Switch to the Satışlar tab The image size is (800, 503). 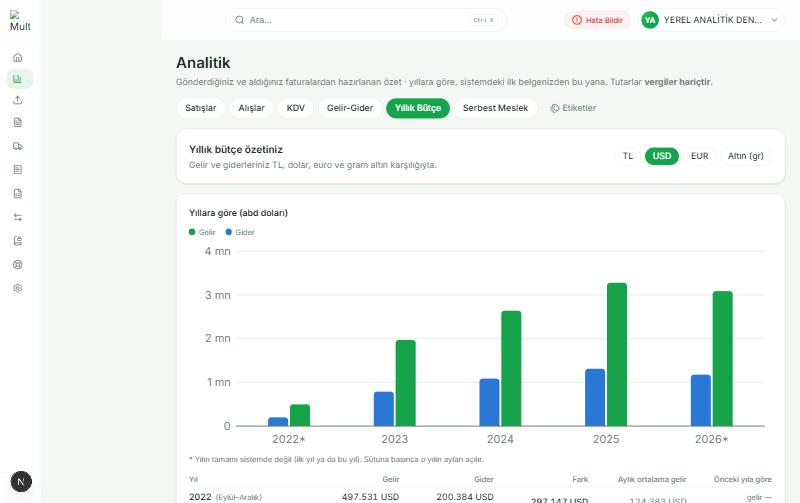coord(201,108)
